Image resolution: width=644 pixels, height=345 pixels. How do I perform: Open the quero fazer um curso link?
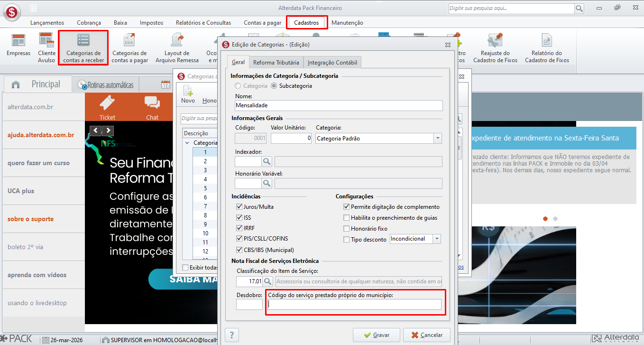[38, 163]
